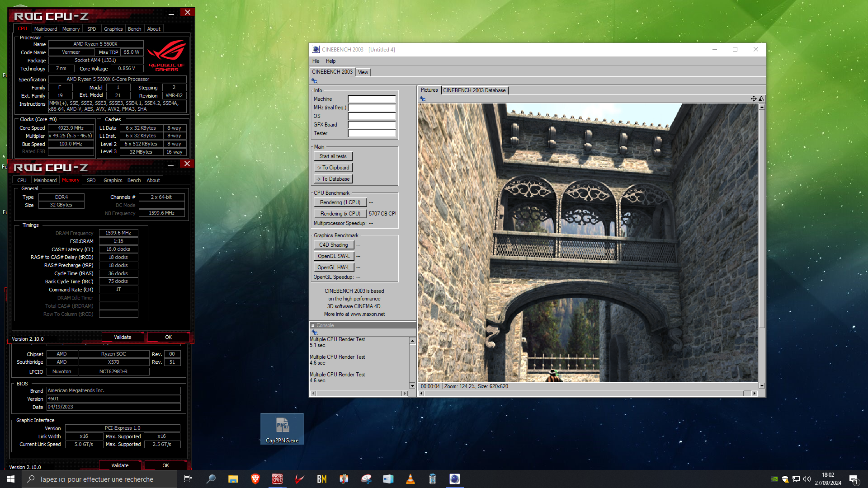The width and height of the screenshot is (868, 488).
Task: Click the picture viewer horizontal scrollbar right arrow
Action: pos(754,394)
